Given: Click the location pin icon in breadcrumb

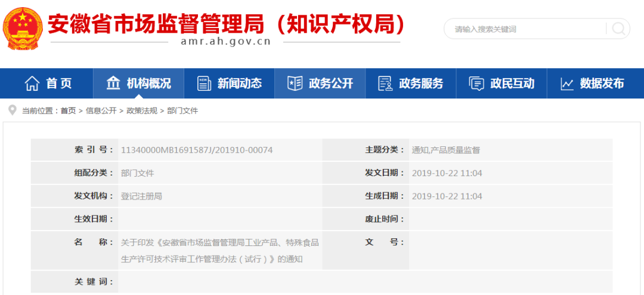Looking at the screenshot, I should (x=13, y=110).
